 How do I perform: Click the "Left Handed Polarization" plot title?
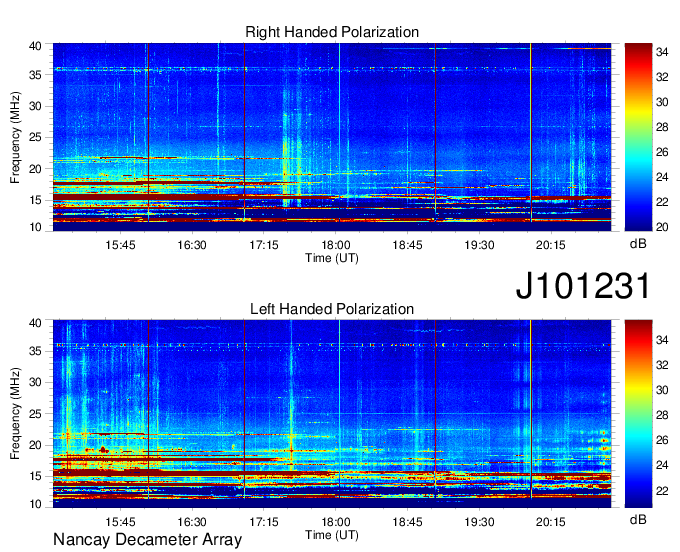(332, 309)
